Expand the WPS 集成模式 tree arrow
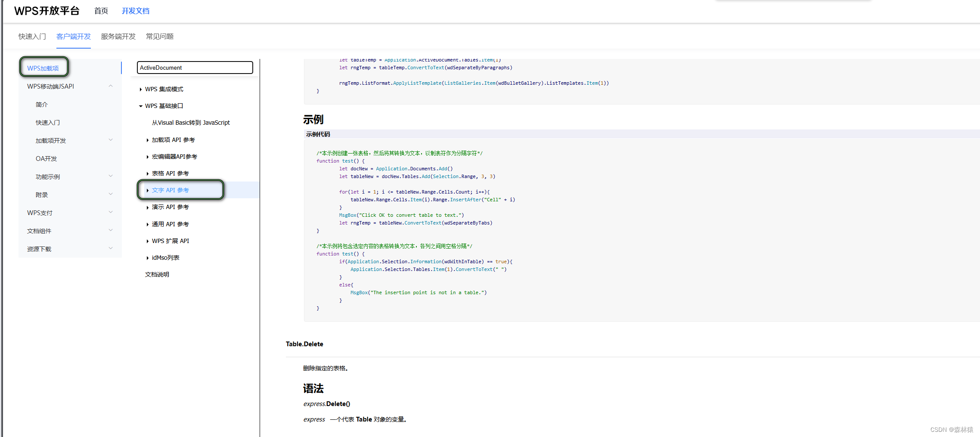Viewport: 980px width, 437px height. 141,89
